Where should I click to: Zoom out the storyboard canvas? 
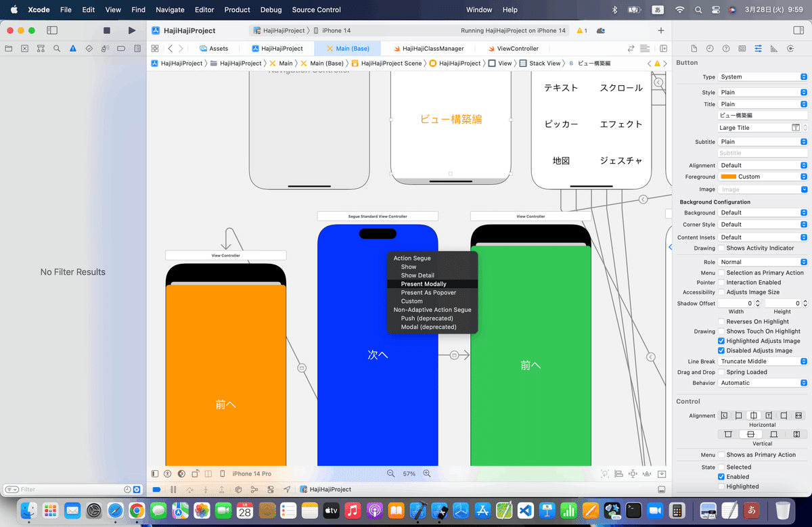391,474
